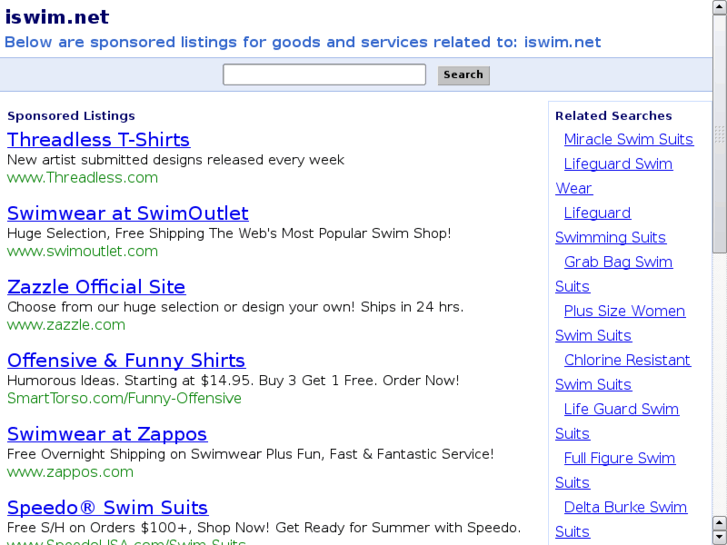This screenshot has height=545, width=727.
Task: Open Offensive & Funny Shirts link
Action: click(126, 360)
